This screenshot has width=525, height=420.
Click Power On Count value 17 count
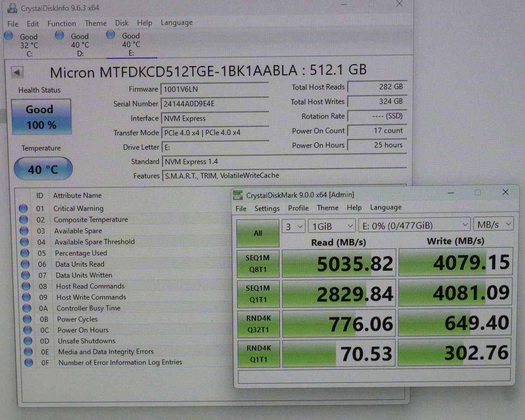pyautogui.click(x=377, y=131)
